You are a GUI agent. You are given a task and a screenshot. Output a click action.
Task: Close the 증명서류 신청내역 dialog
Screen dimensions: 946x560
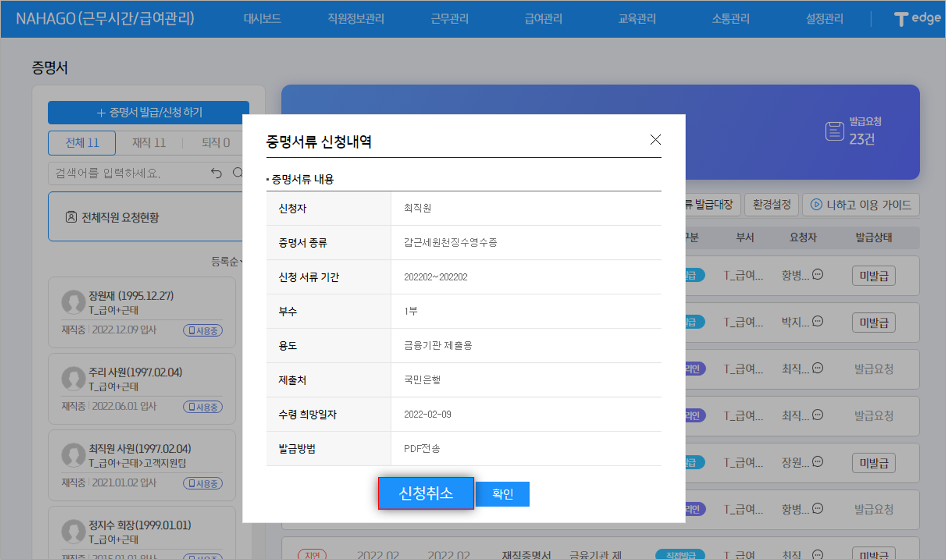point(655,140)
